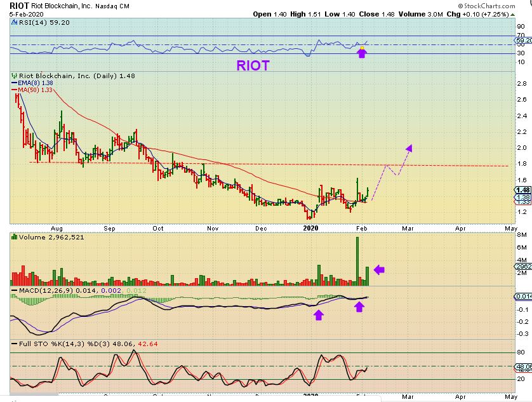
Task: Click the 'Apr' label under the price panel
Action: pyautogui.click(x=460, y=229)
